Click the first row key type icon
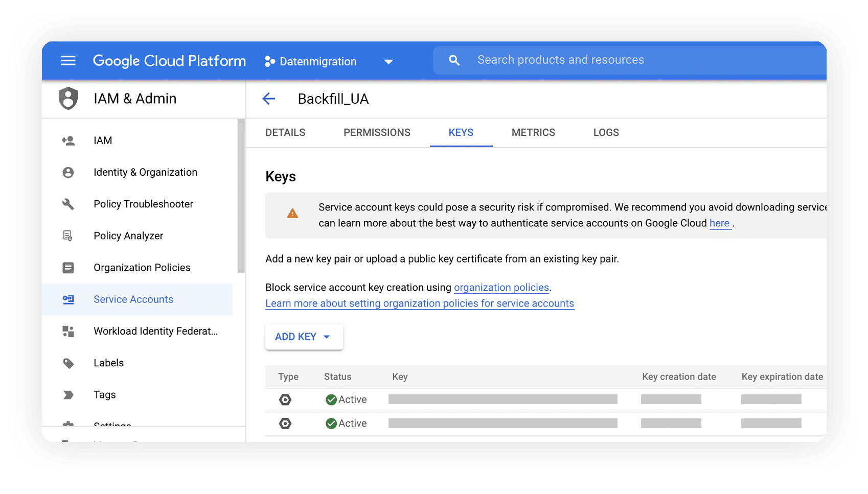 [x=285, y=400]
